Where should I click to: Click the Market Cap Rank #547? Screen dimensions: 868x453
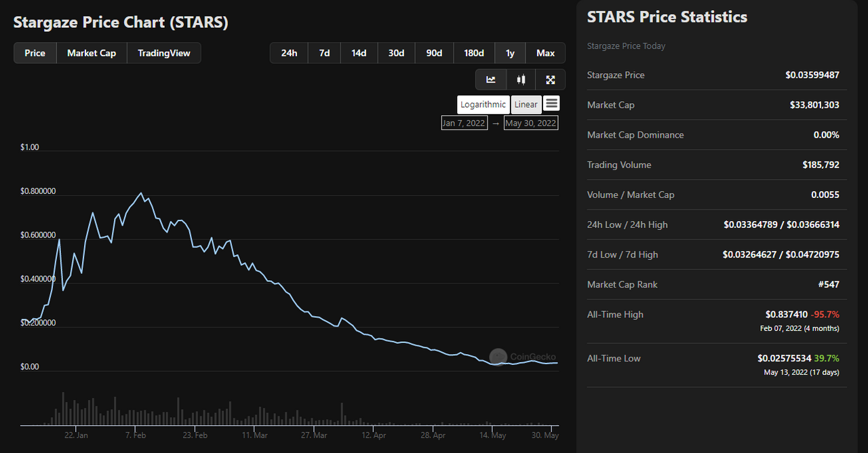coord(829,285)
